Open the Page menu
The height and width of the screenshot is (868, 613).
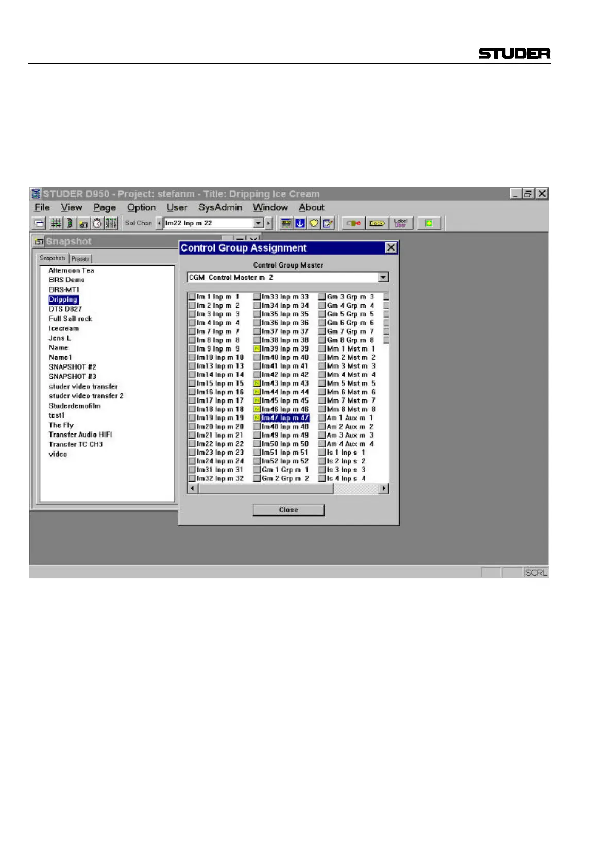(x=105, y=207)
